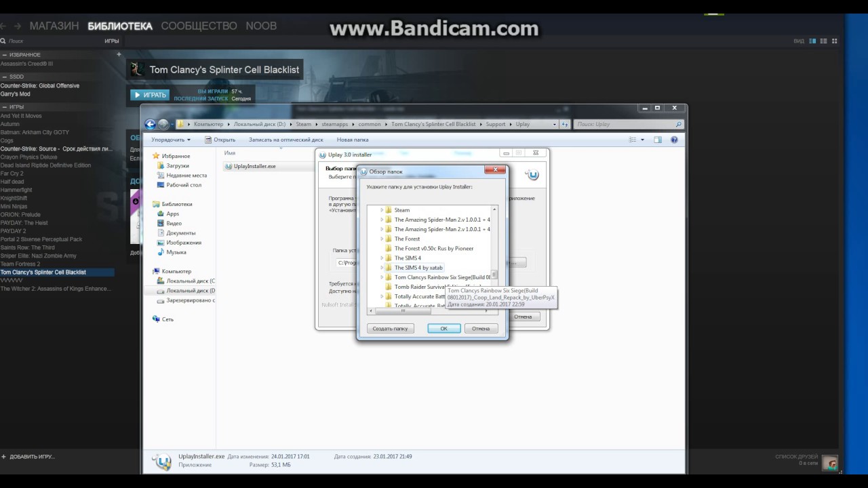Click Отмена in Обзор папок dialog
The height and width of the screenshot is (488, 868).
(481, 328)
